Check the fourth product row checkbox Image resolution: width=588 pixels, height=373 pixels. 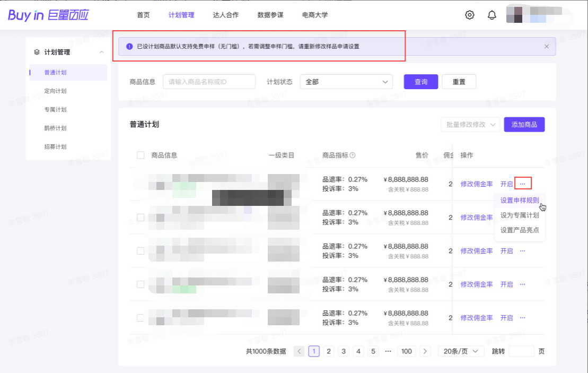click(x=141, y=284)
